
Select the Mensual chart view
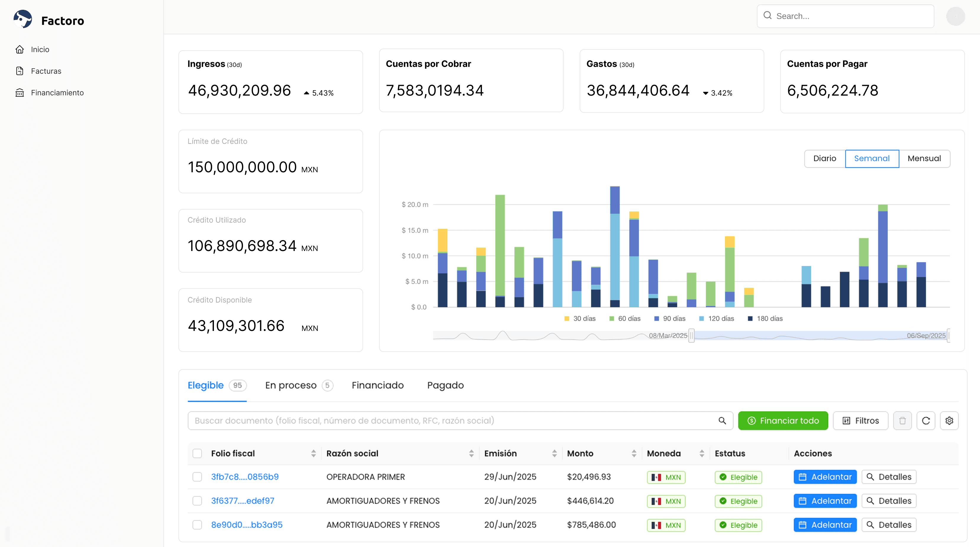point(924,159)
